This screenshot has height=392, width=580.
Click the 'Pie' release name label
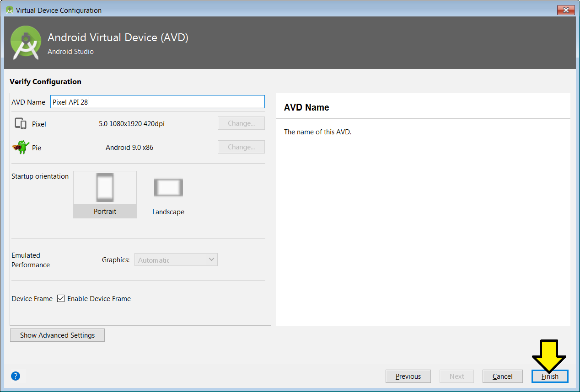(37, 148)
